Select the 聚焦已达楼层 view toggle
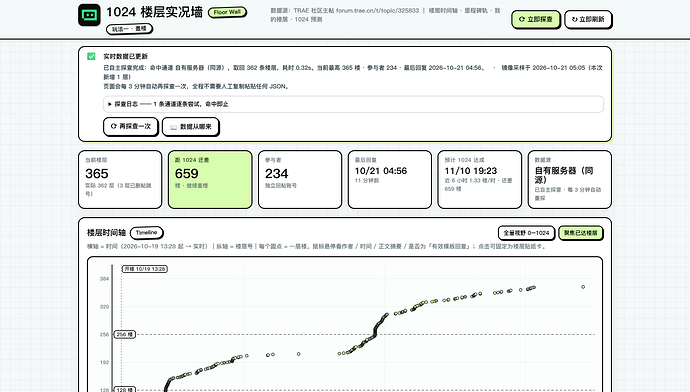The width and height of the screenshot is (690, 392). point(581,233)
